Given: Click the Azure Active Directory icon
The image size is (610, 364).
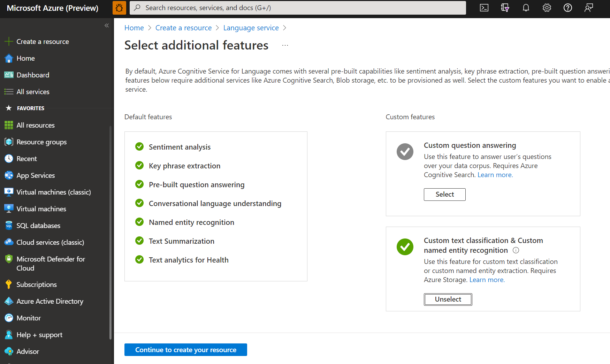Looking at the screenshot, I should [9, 301].
